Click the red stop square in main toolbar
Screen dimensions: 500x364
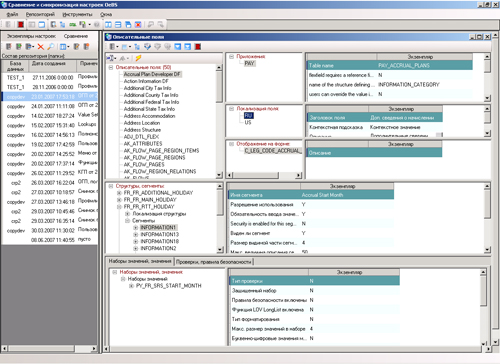pyautogui.click(x=21, y=25)
